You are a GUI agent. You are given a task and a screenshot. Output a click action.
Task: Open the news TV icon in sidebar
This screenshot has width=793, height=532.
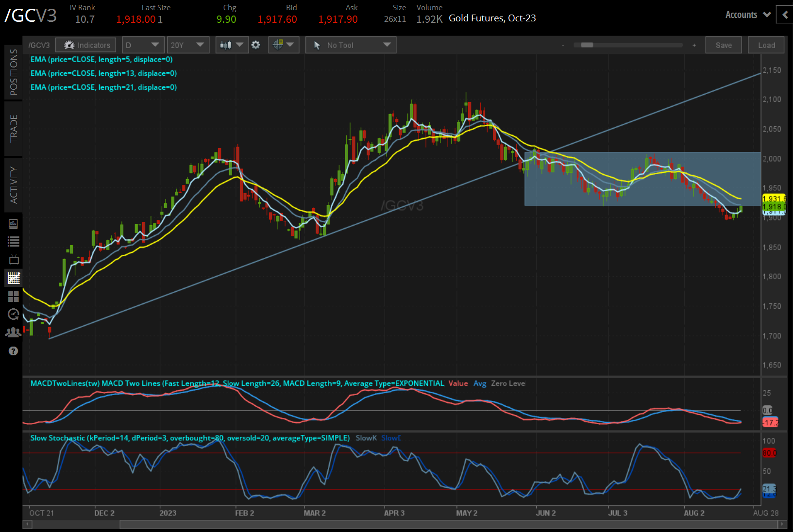14,259
